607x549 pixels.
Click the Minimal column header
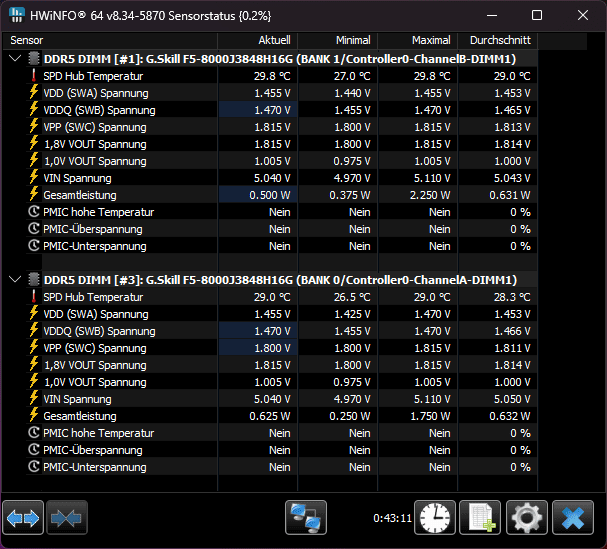[x=338, y=40]
